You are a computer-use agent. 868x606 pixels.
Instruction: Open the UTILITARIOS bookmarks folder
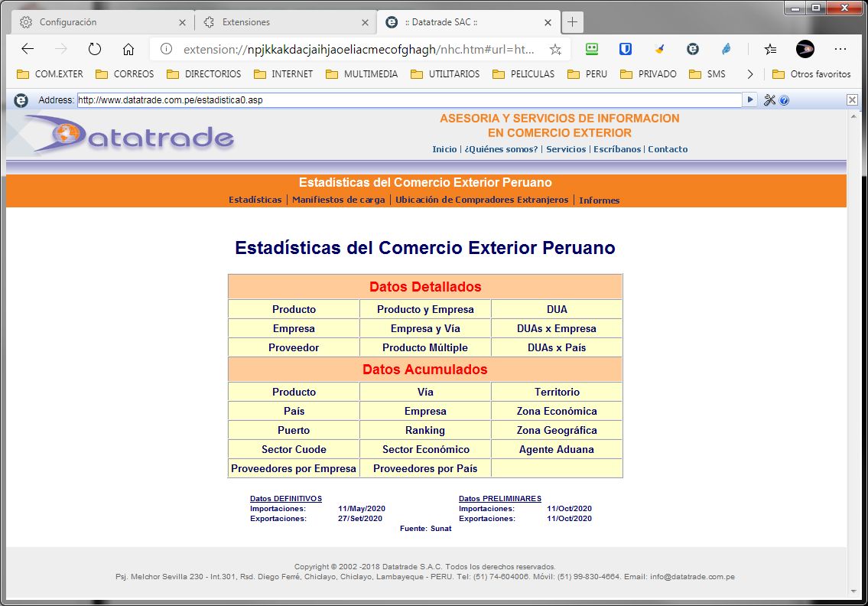(x=445, y=73)
